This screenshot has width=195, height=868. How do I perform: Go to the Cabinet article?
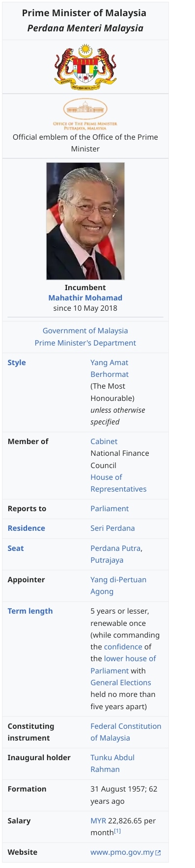click(x=104, y=442)
